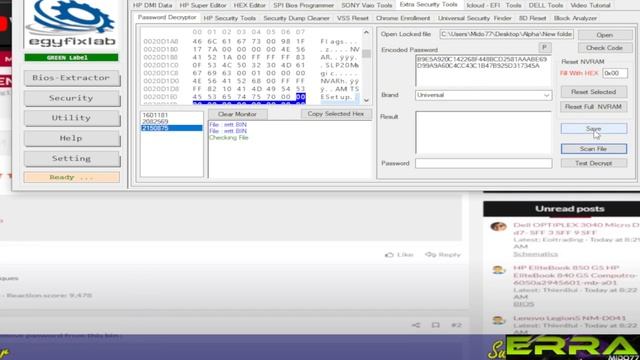
Task: Click Reset Selected NVRAM button
Action: point(593,92)
